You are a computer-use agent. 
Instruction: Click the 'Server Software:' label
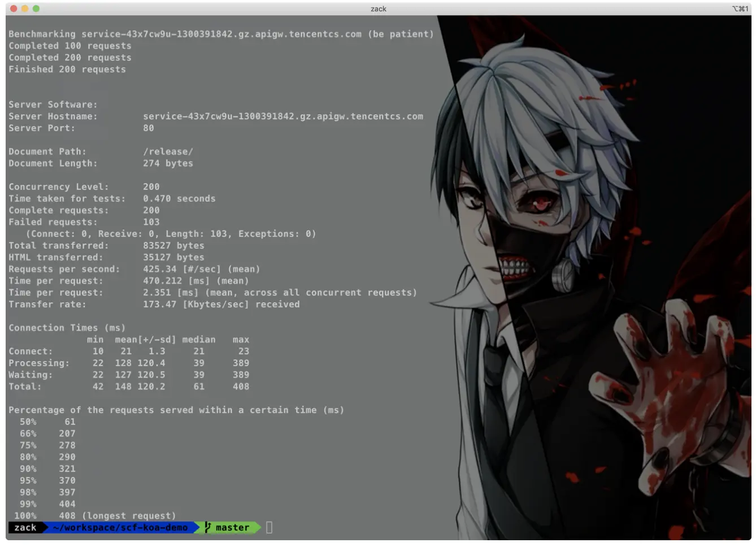(53, 105)
